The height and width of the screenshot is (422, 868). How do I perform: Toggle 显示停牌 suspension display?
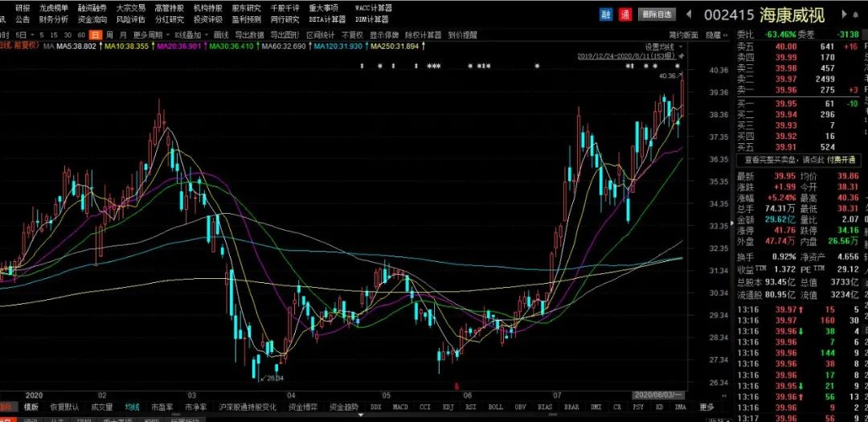coord(384,35)
